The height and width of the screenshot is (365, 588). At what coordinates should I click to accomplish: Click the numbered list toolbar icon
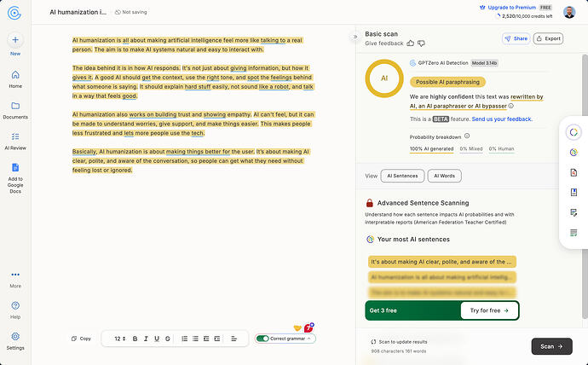coord(185,339)
